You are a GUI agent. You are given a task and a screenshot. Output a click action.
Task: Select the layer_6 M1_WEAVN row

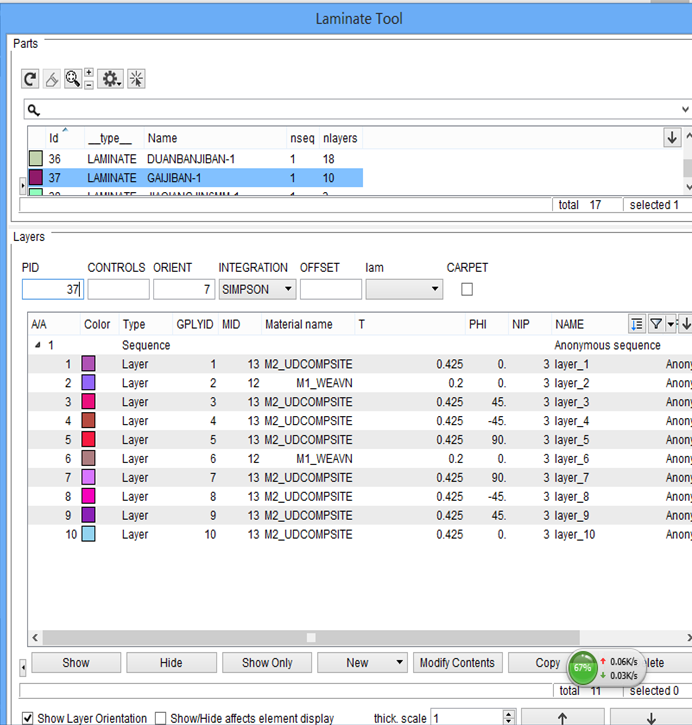click(x=360, y=459)
